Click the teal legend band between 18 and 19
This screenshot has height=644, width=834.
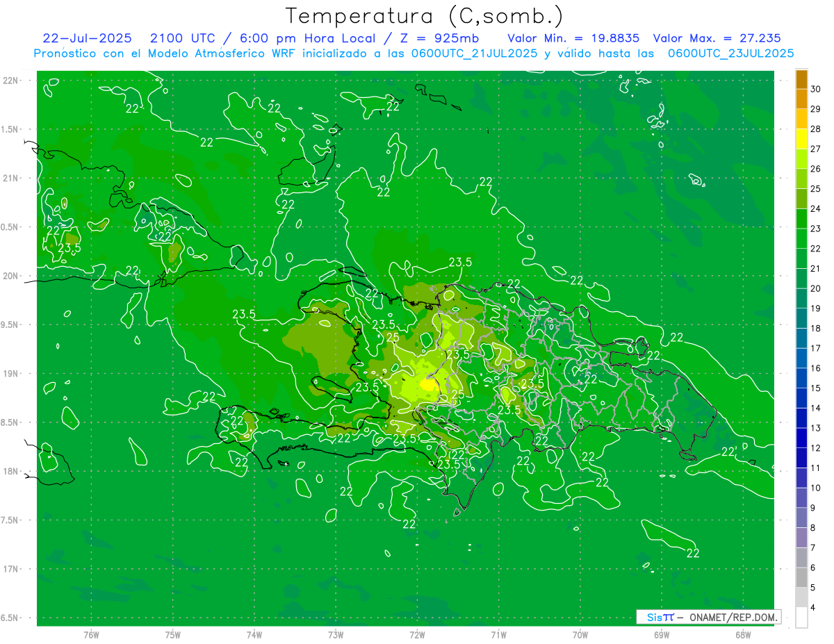click(x=801, y=318)
